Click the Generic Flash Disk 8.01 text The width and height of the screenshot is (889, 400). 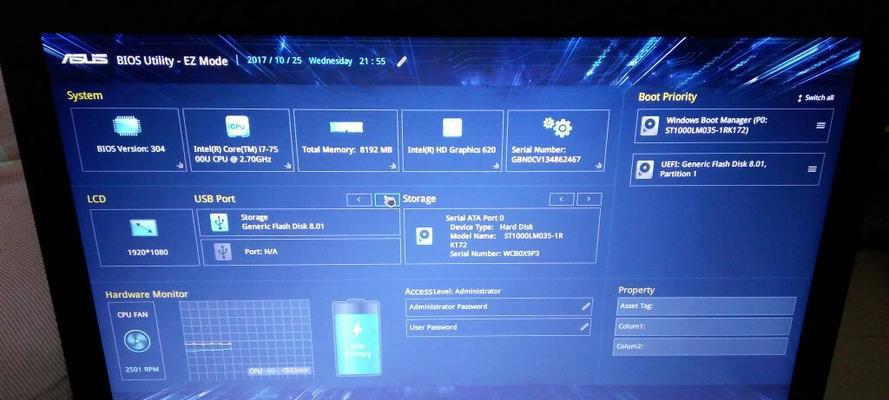pyautogui.click(x=283, y=226)
